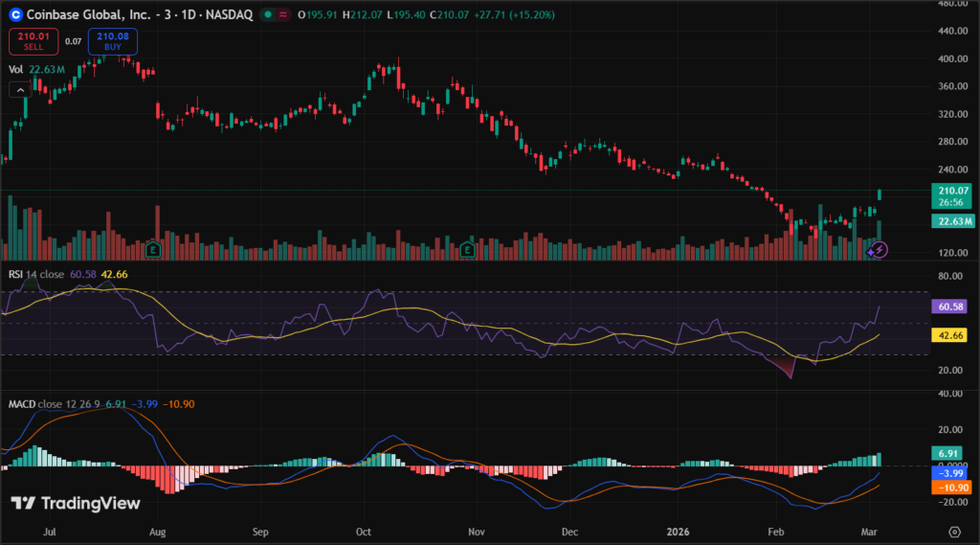Open the earnings marker near November
The image size is (980, 545).
tap(468, 249)
